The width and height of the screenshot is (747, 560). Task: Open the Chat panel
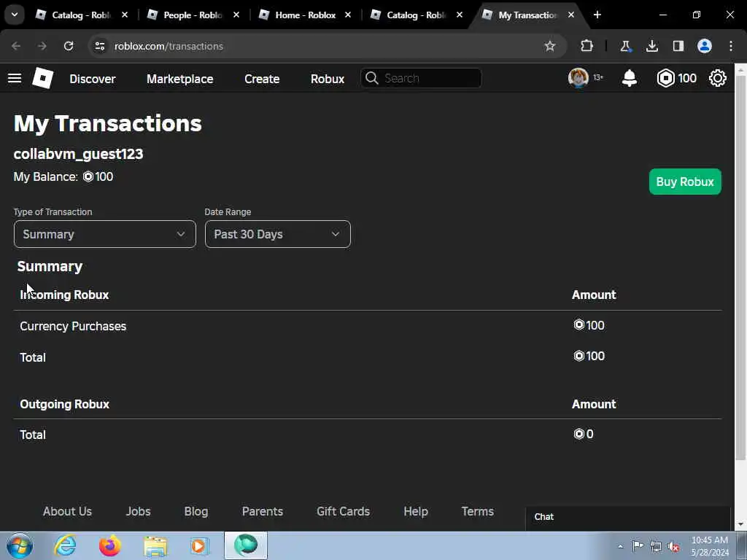point(628,517)
